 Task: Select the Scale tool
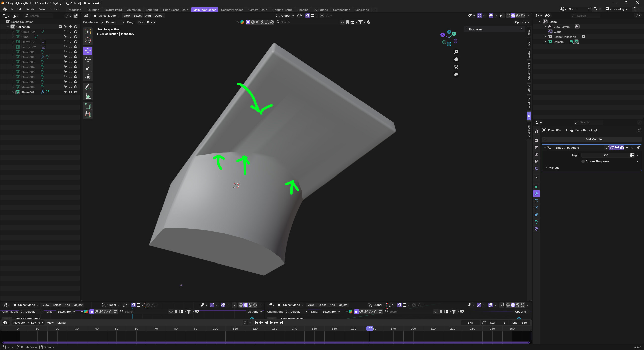point(88,68)
